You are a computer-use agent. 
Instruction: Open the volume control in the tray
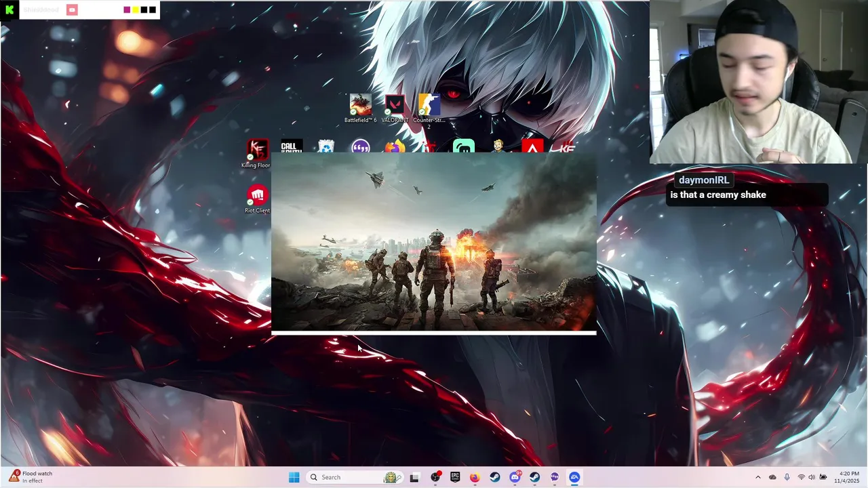pyautogui.click(x=811, y=477)
